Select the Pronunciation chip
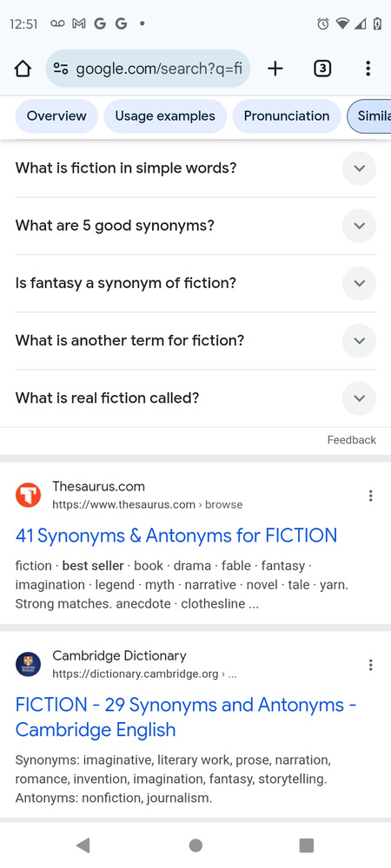The width and height of the screenshot is (391, 868). pyautogui.click(x=287, y=116)
